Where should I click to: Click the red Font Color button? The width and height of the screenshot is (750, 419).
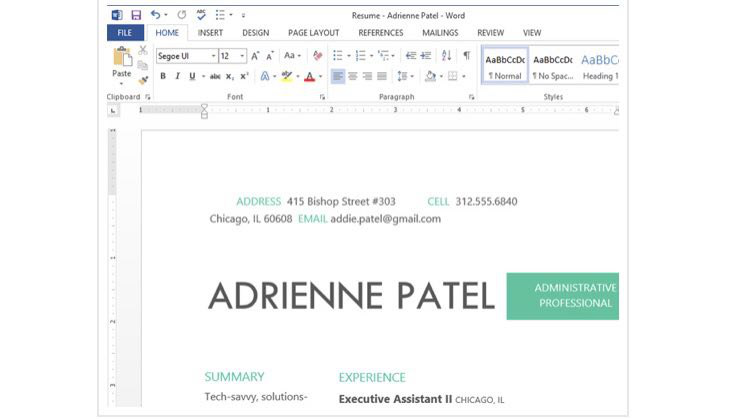tap(308, 76)
